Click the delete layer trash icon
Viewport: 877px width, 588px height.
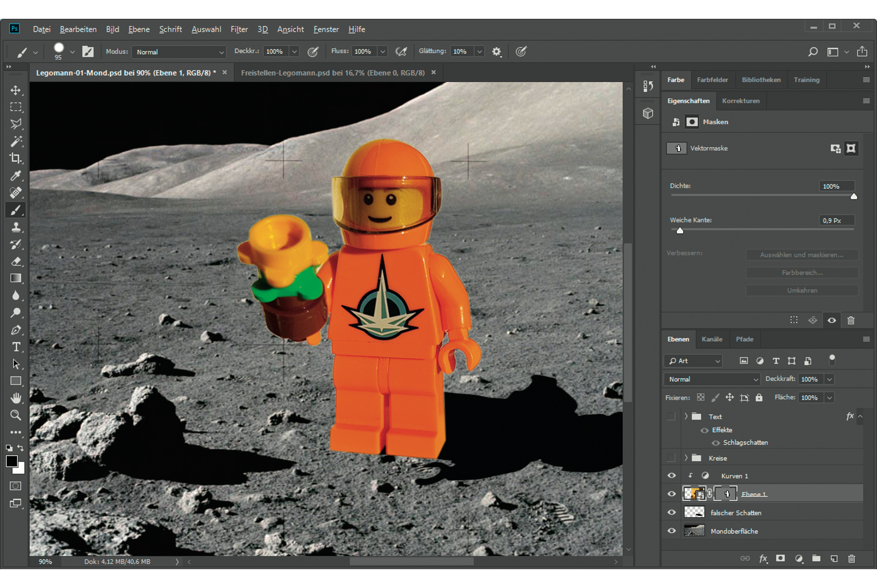(x=851, y=558)
